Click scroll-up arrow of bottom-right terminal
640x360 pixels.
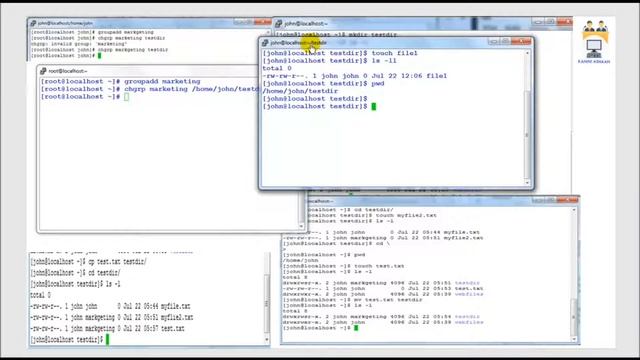click(574, 210)
